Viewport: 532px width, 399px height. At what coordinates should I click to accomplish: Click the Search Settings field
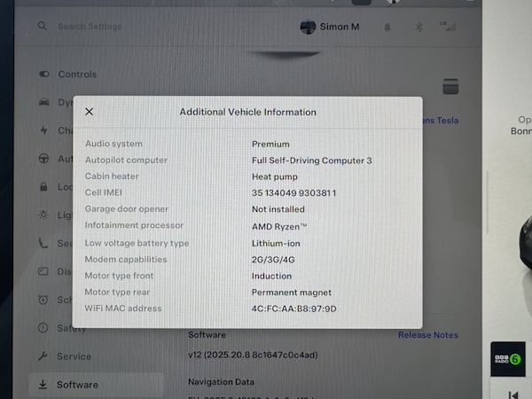(x=133, y=27)
